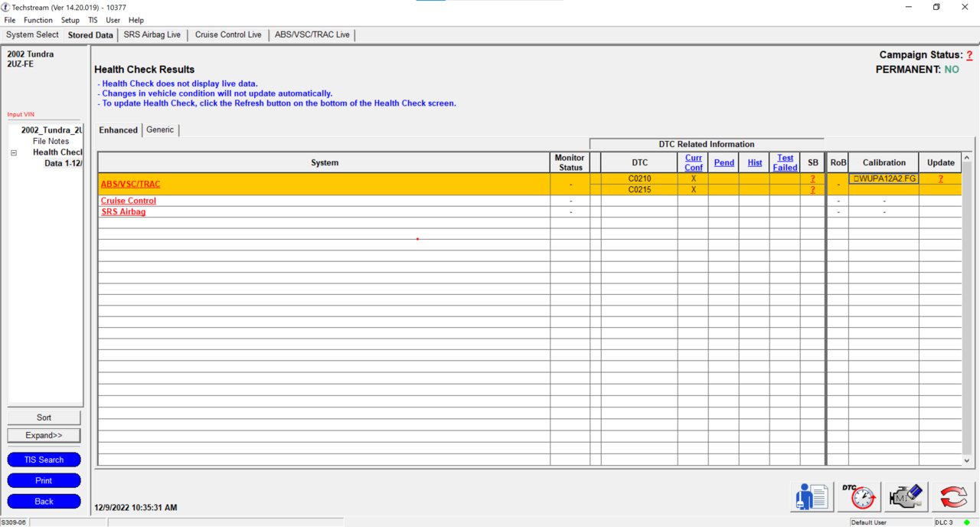This screenshot has width=980, height=527.
Task: Click the Default User status bar entry
Action: [x=868, y=522]
